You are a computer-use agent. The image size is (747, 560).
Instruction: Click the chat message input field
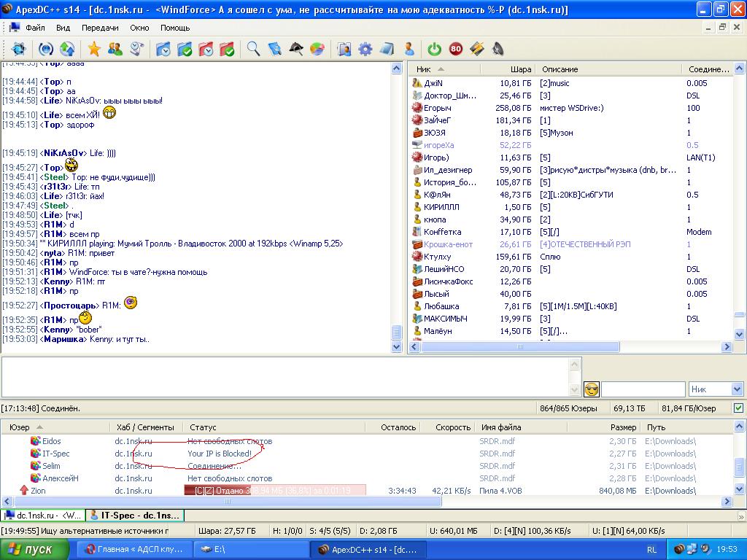point(285,376)
